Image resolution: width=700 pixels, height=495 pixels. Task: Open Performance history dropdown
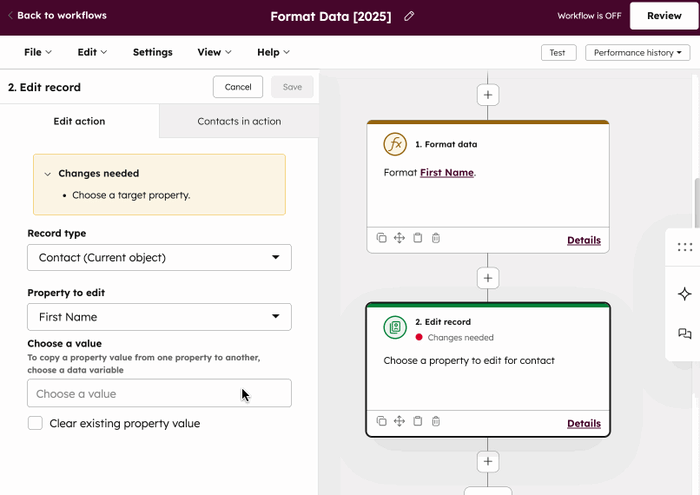tap(638, 53)
